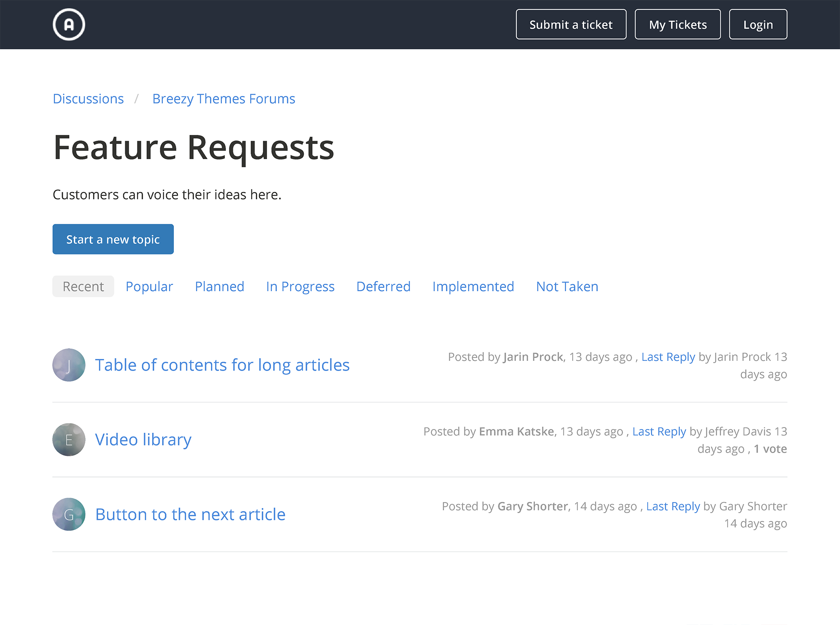Open Table of contents for long articles topic

pos(222,365)
